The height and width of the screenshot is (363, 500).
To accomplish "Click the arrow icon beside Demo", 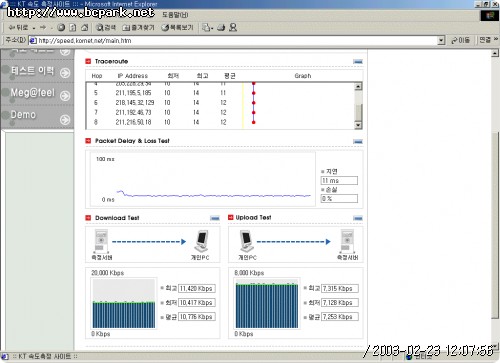I will click(x=65, y=119).
